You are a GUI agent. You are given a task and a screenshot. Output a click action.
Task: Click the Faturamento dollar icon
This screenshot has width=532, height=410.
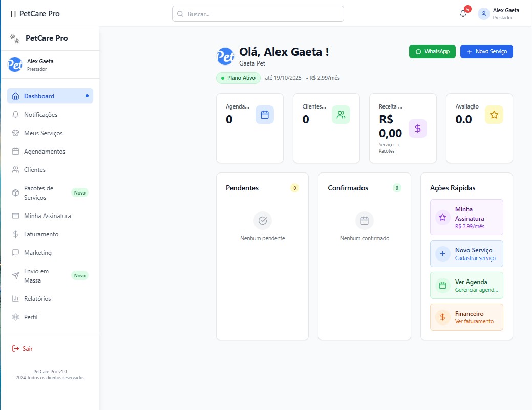coord(15,234)
